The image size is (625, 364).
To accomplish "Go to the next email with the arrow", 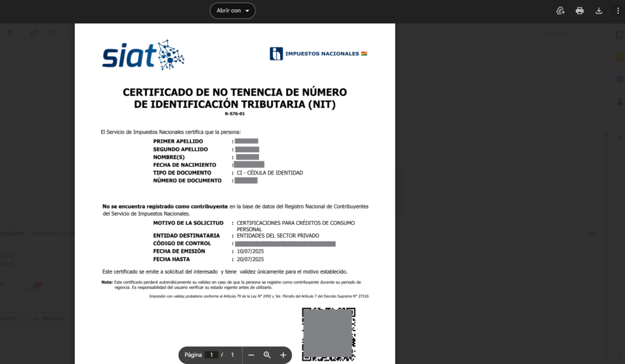I will point(592,33).
